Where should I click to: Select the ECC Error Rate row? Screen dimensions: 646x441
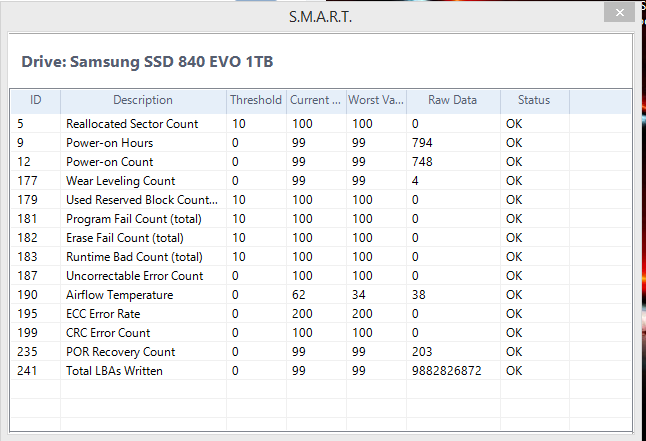pos(321,313)
